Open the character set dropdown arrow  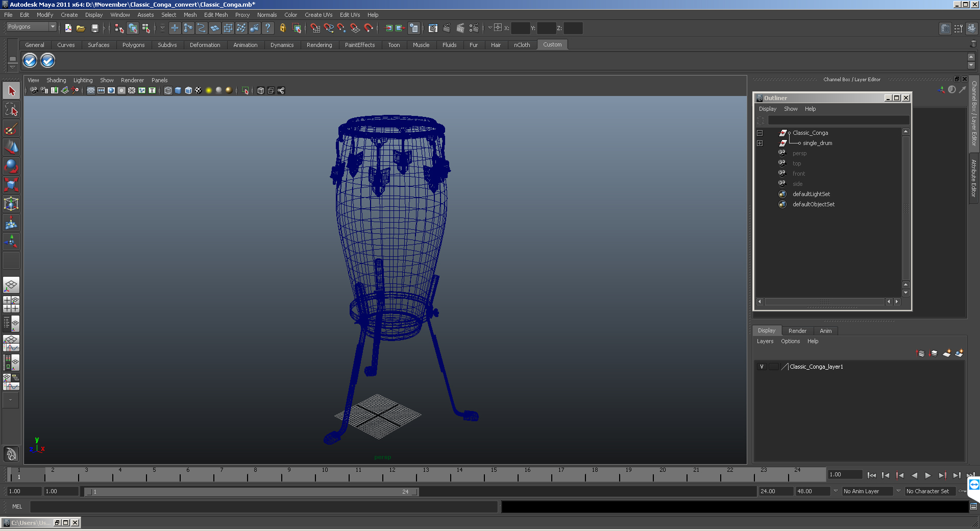[x=898, y=491]
